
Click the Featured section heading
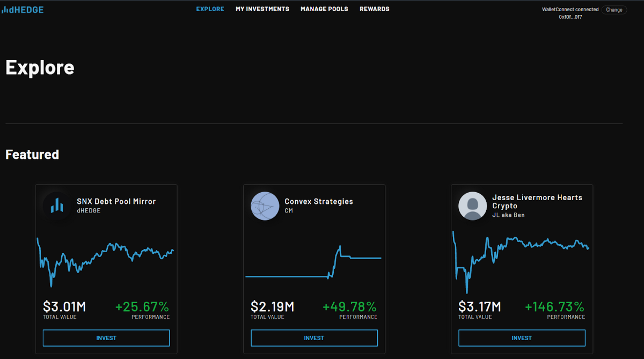tap(32, 155)
